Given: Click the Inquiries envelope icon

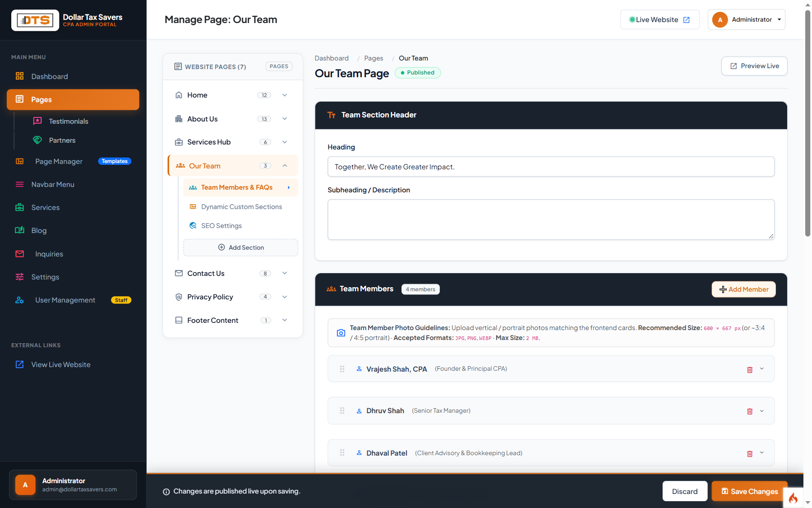Looking at the screenshot, I should click(x=19, y=254).
